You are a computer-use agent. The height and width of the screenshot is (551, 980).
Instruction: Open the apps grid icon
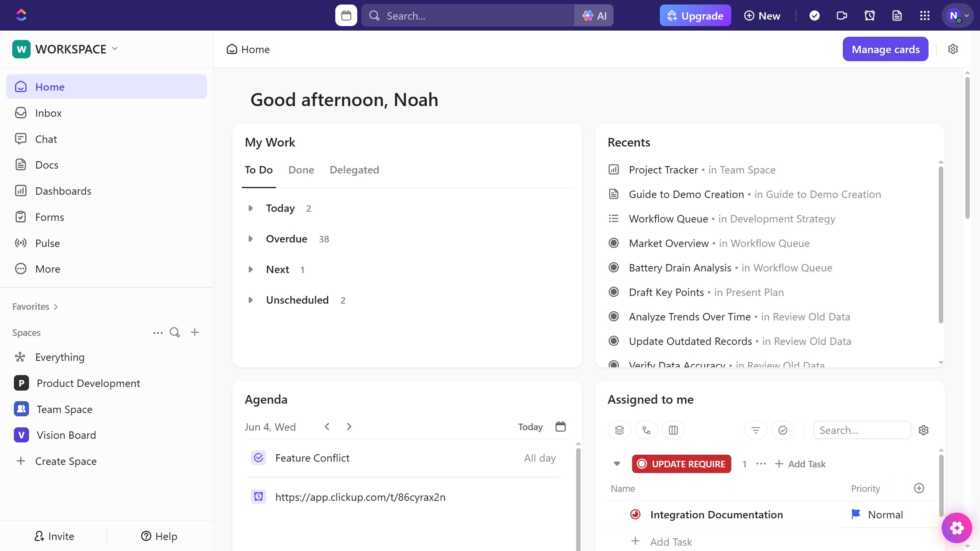pyautogui.click(x=924, y=16)
